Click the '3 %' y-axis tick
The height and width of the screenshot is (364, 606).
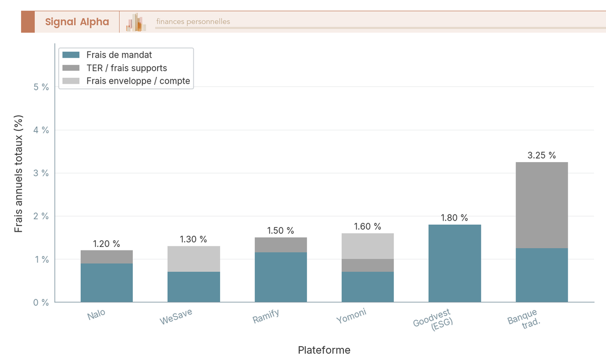click(41, 173)
